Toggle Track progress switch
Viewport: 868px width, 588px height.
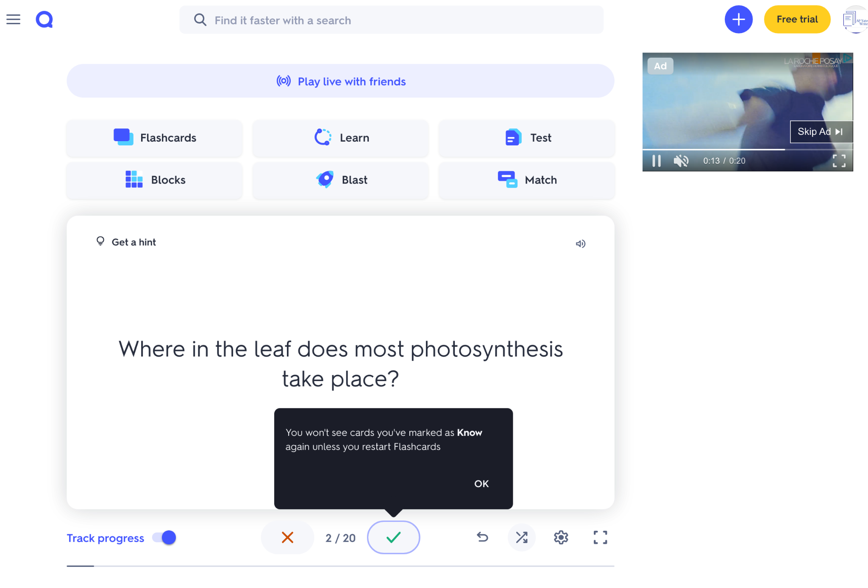[x=164, y=538]
